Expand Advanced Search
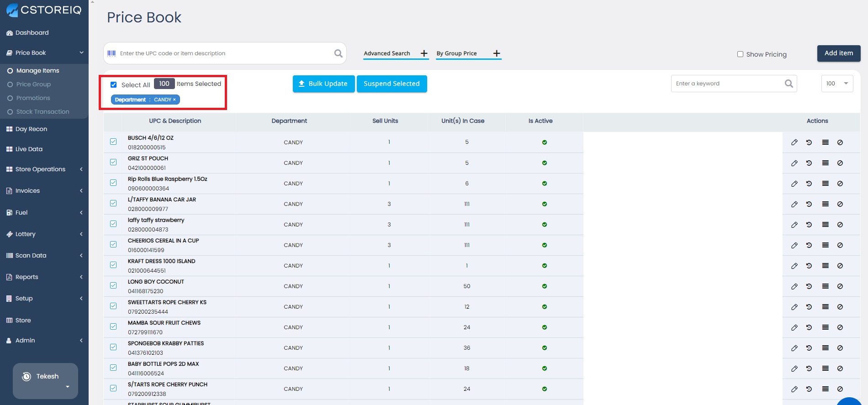Screen dimensions: 868x405 tap(396, 53)
